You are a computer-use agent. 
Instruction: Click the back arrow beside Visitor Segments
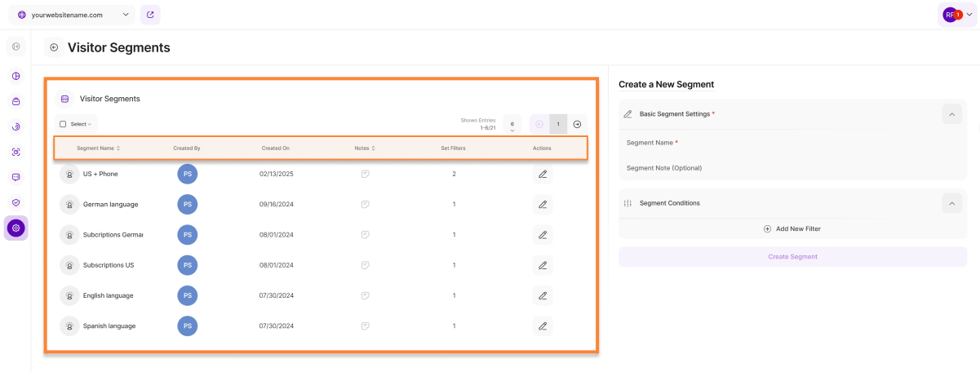54,47
